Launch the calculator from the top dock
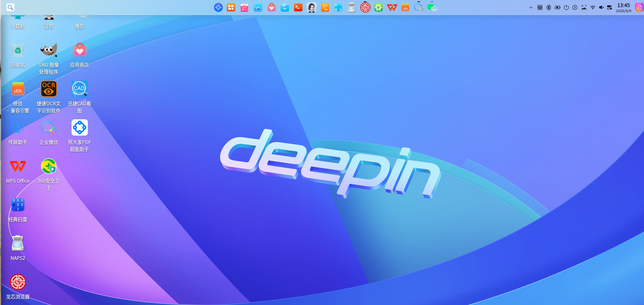 click(x=338, y=7)
